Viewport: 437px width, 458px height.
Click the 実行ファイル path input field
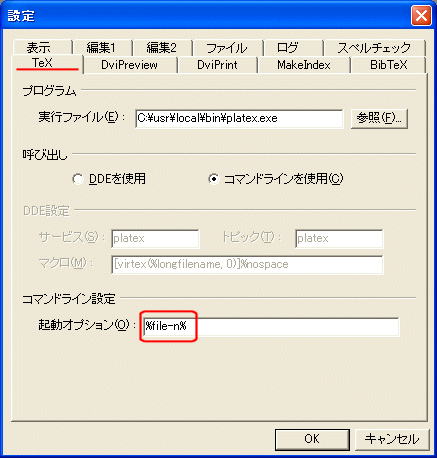[239, 118]
